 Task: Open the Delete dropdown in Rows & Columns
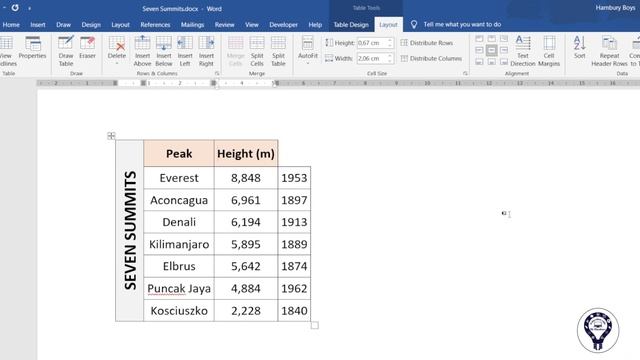pyautogui.click(x=117, y=51)
